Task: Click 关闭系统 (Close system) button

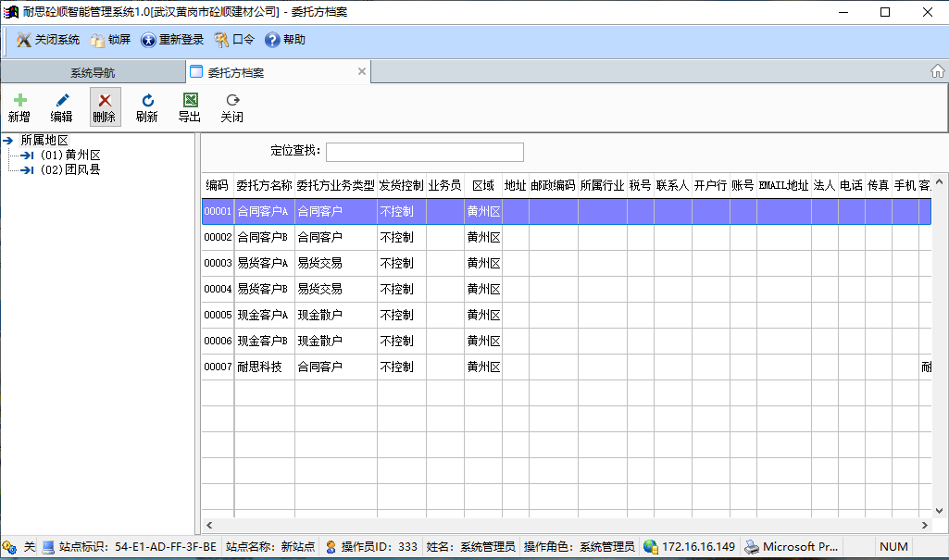Action: tap(48, 40)
